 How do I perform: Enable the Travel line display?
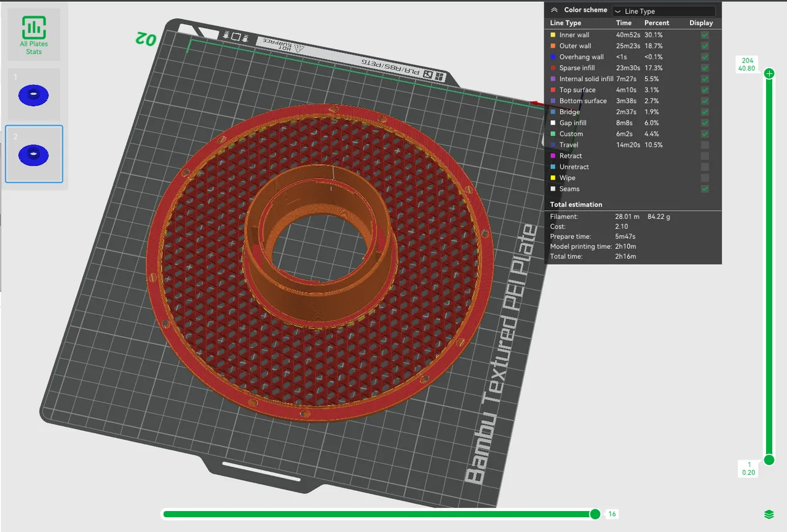[x=704, y=144]
